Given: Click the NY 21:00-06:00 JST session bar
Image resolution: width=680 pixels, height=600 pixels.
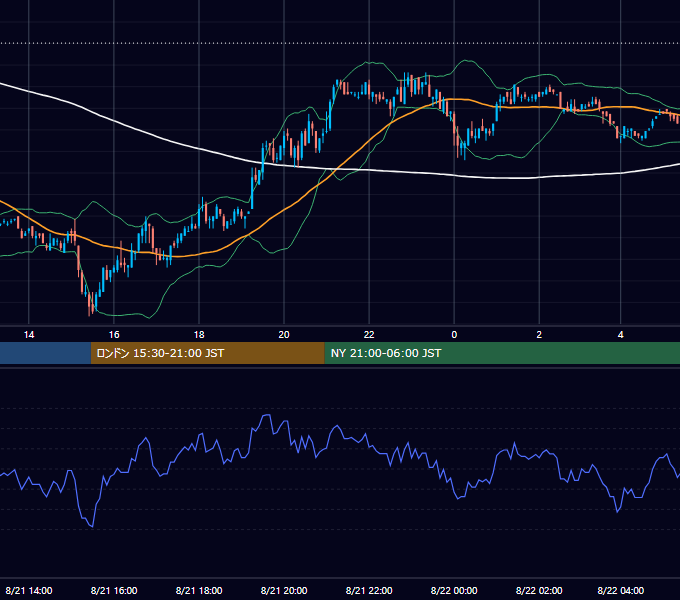Looking at the screenshot, I should 502,353.
